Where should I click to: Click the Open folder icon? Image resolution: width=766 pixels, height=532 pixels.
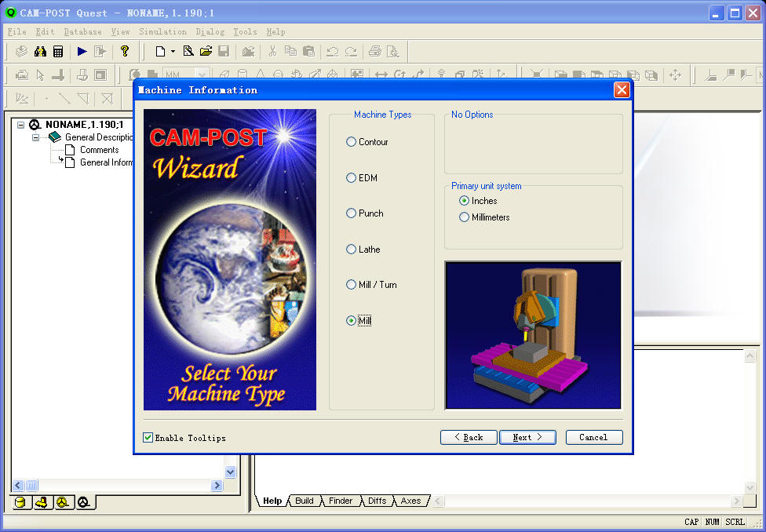coord(206,51)
